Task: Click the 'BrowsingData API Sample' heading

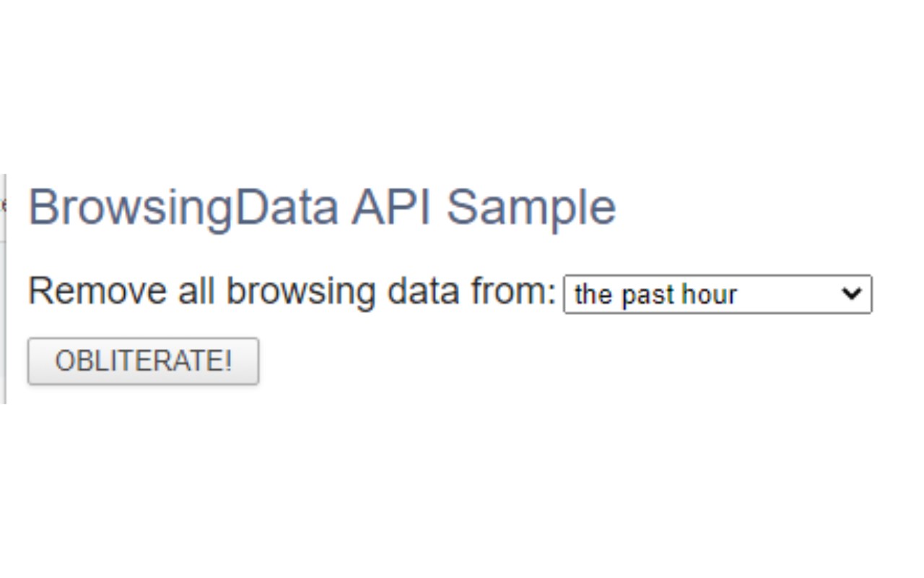Action: (321, 207)
